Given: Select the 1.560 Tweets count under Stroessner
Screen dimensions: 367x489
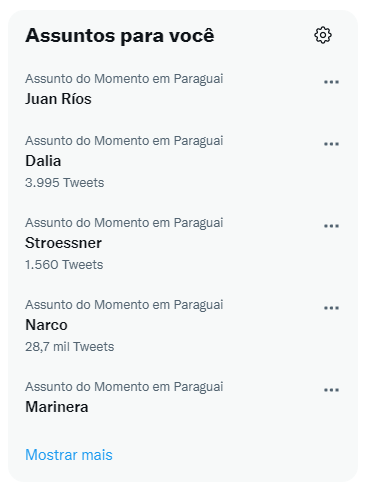Looking at the screenshot, I should pos(64,265).
